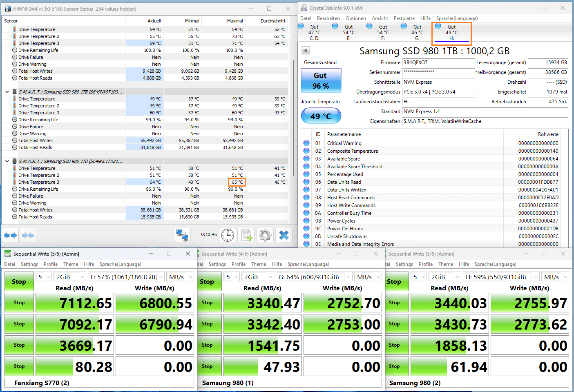This screenshot has width=574, height=392.
Task: Click large Stop button in Samsung 980 (1)
Action: pos(209,281)
